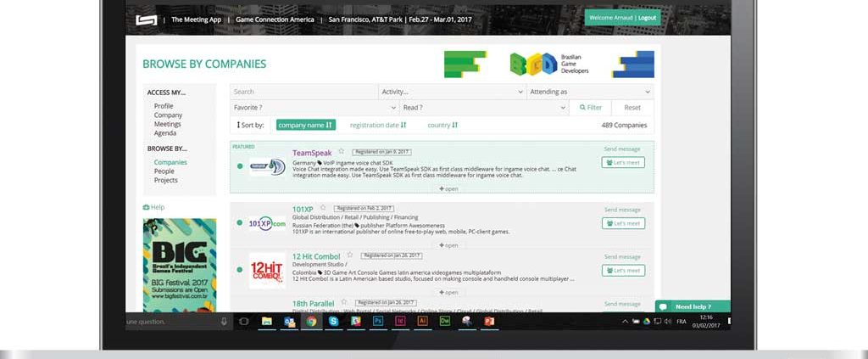The width and height of the screenshot is (868, 359).
Task: Click Let's meet for 101XP
Action: pos(623,223)
